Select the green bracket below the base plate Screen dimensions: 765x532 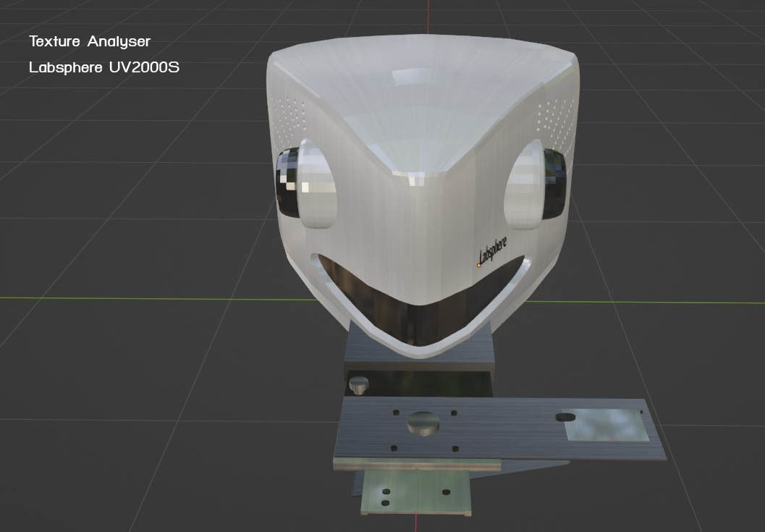click(416, 492)
